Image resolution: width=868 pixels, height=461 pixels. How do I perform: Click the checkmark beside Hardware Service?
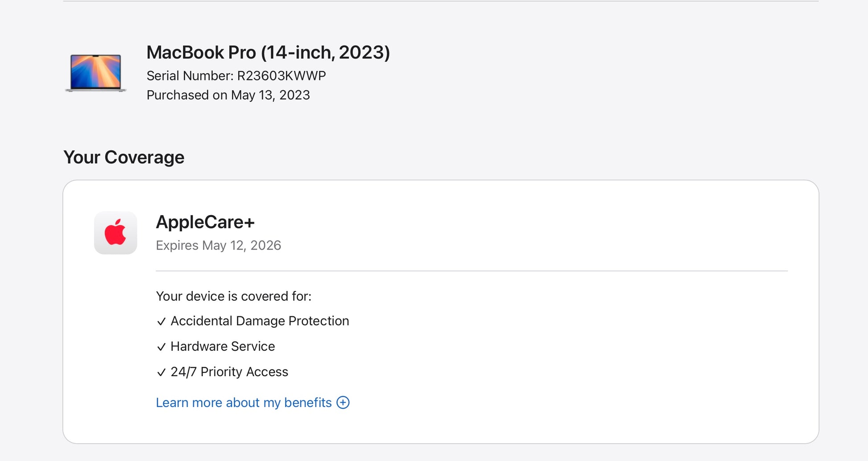[x=161, y=347]
